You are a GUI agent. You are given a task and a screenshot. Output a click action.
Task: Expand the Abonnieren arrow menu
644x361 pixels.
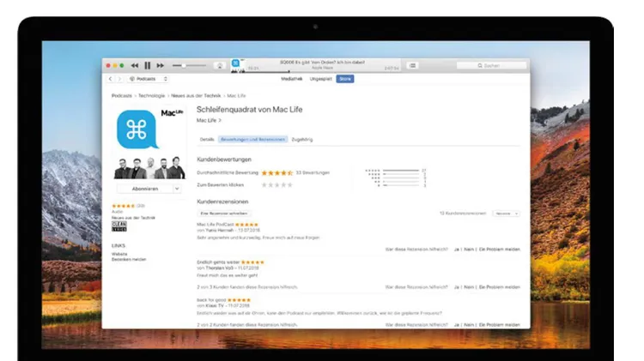[x=177, y=189]
